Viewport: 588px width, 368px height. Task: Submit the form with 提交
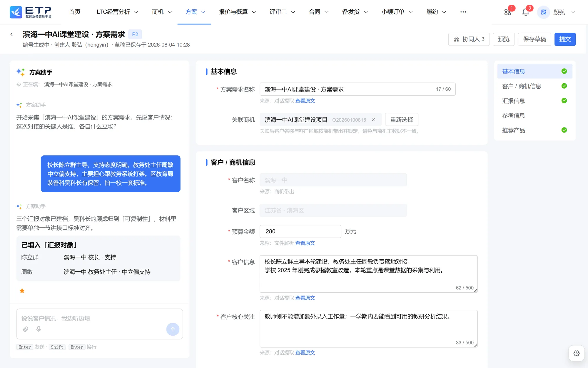pyautogui.click(x=565, y=39)
